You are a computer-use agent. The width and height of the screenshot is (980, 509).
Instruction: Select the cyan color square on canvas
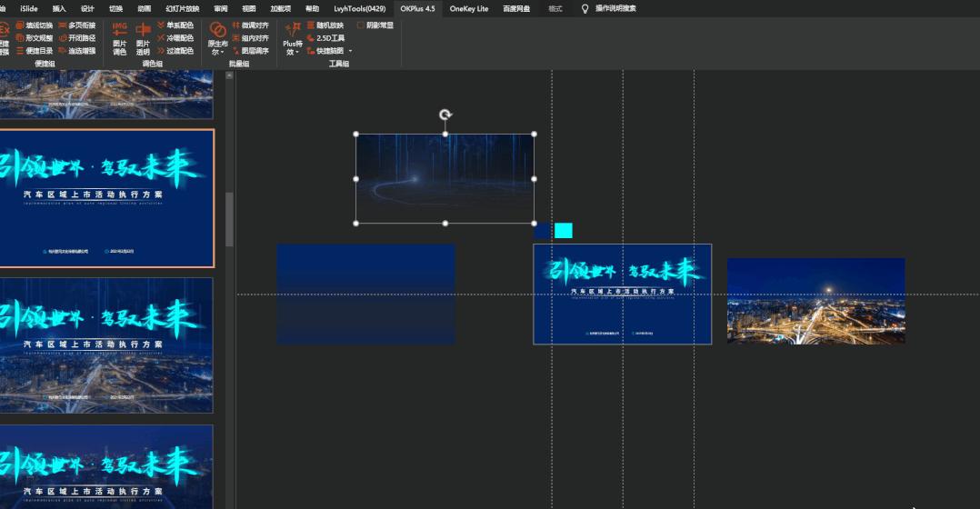[x=563, y=231]
